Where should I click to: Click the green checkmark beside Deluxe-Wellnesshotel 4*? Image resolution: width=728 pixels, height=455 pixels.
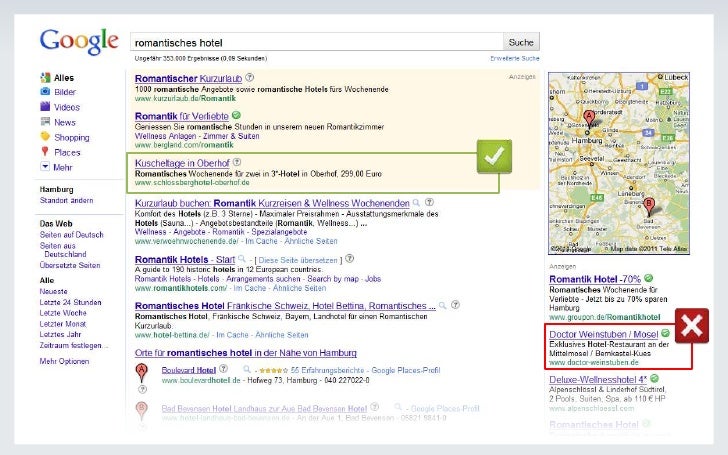pyautogui.click(x=655, y=378)
